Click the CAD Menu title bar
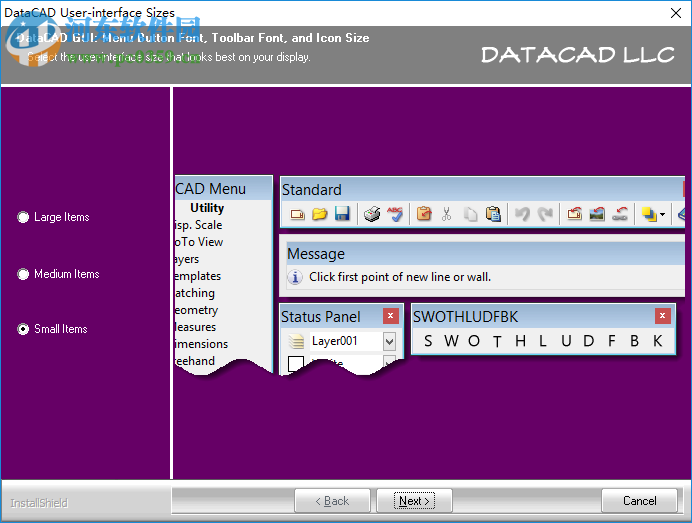This screenshot has height=523, width=692. (223, 189)
